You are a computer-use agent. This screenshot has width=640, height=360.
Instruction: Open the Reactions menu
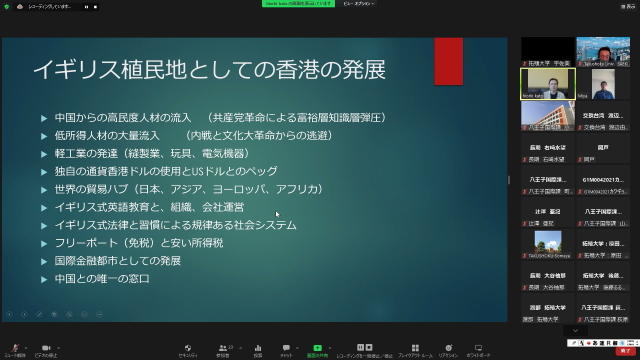click(x=449, y=350)
